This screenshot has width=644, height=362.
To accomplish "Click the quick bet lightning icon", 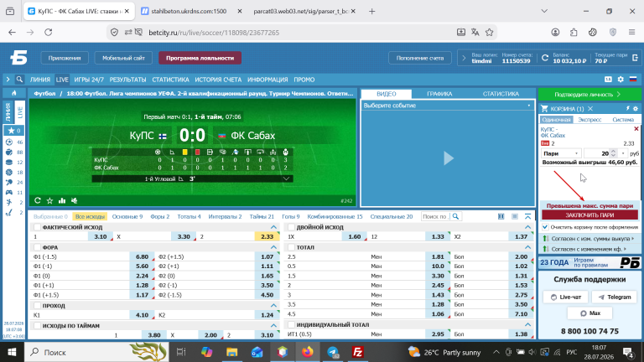I will pyautogui.click(x=628, y=109).
